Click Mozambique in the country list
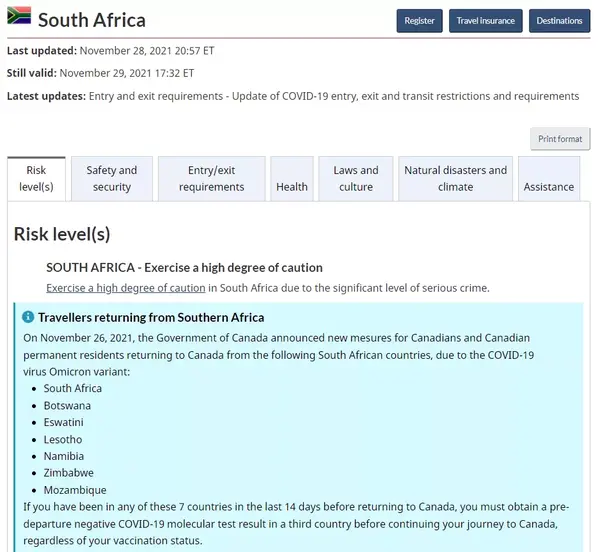 (74, 490)
